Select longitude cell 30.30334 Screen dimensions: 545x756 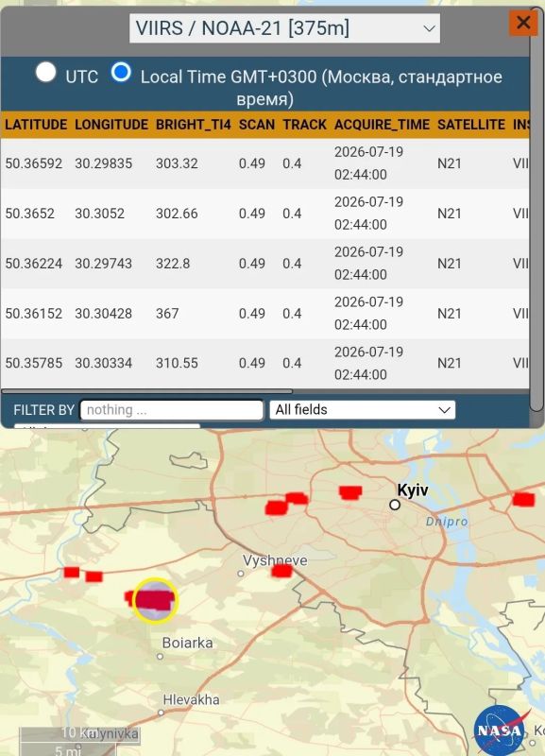(x=104, y=363)
